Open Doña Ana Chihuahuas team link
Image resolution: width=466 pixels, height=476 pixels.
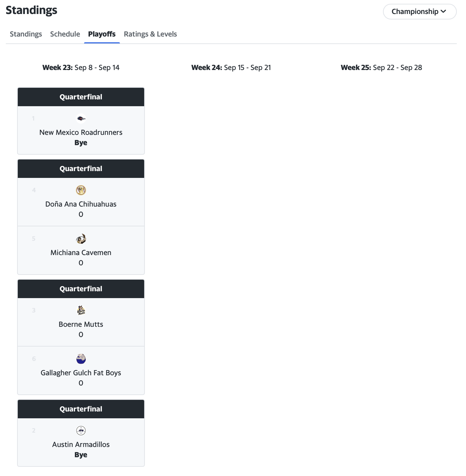pos(81,204)
